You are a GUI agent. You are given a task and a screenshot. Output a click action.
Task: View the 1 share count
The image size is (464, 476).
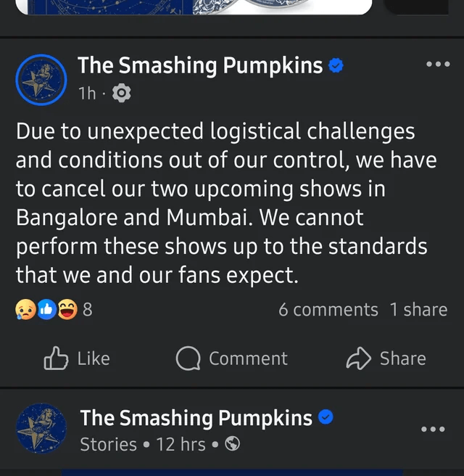tap(418, 310)
